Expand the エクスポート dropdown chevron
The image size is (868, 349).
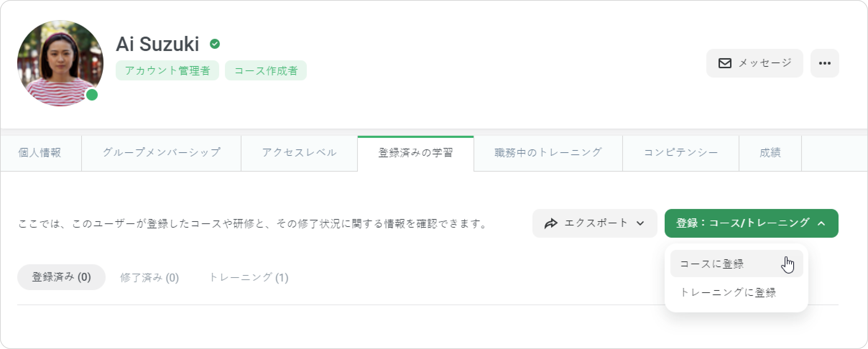point(640,223)
